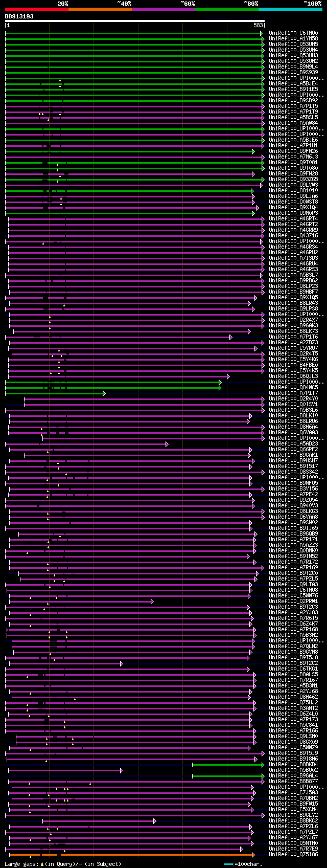
Task: Select hit label UniRef100_Q5NTH0
Action: (x=293, y=843)
